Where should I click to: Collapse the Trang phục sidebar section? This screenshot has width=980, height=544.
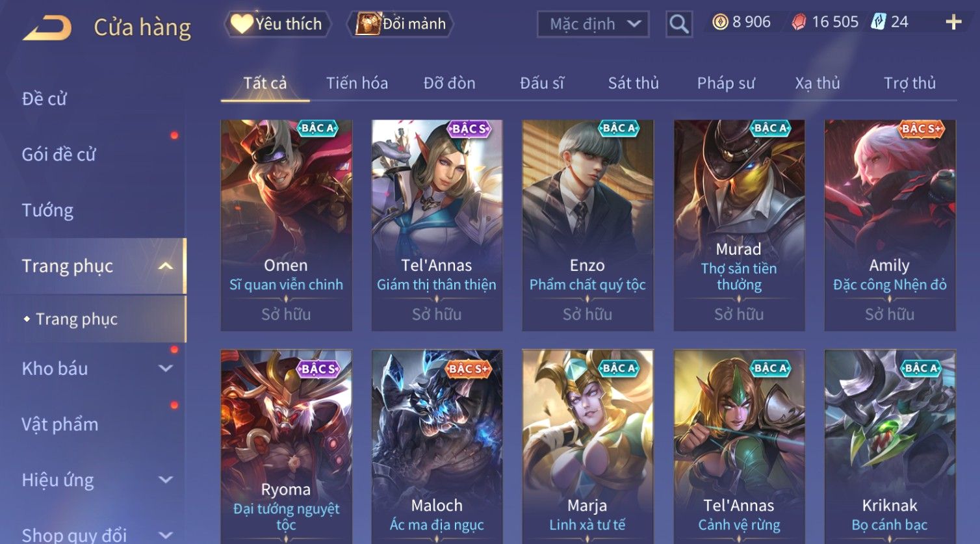click(166, 266)
